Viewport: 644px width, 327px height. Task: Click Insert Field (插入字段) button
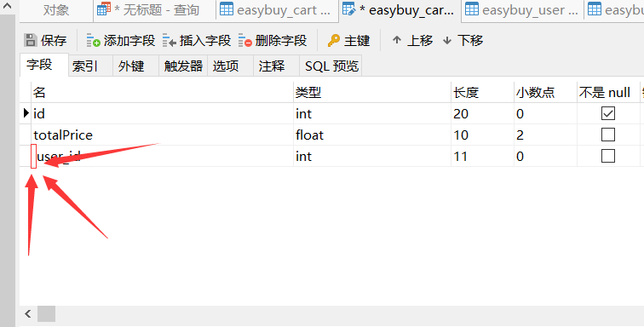197,40
